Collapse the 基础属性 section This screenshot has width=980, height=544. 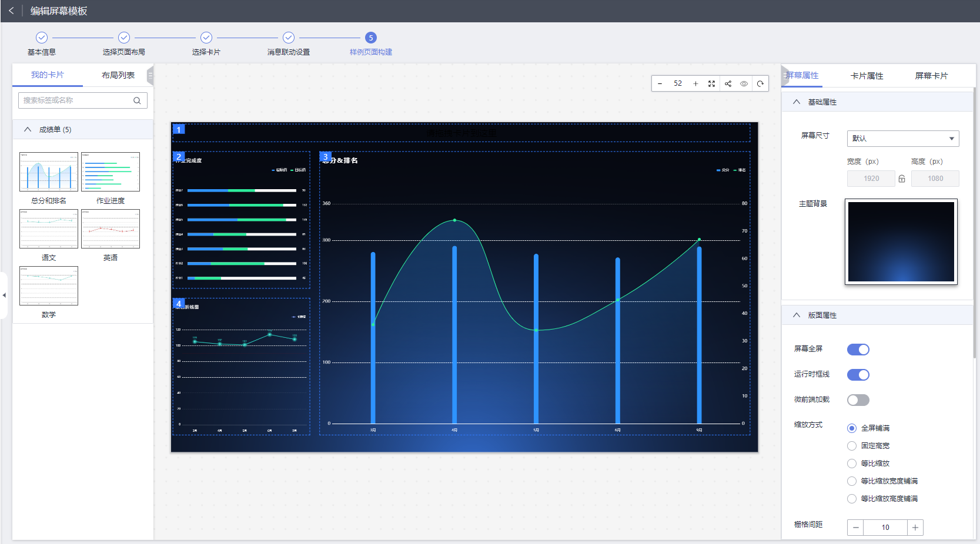(x=797, y=102)
